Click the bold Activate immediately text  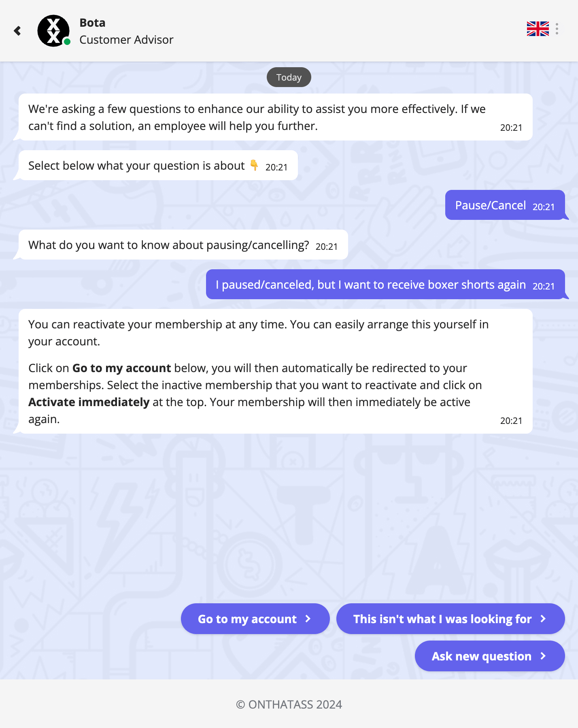pos(89,402)
